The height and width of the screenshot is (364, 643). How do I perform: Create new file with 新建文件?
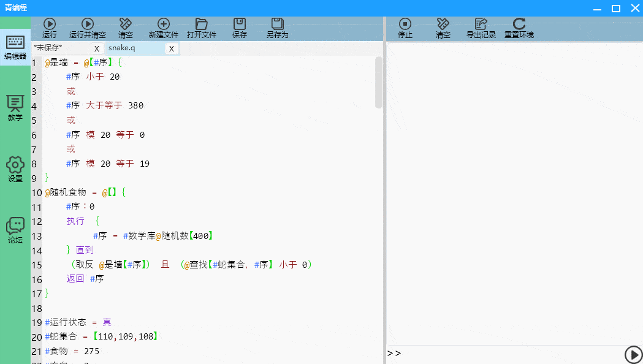(x=163, y=28)
